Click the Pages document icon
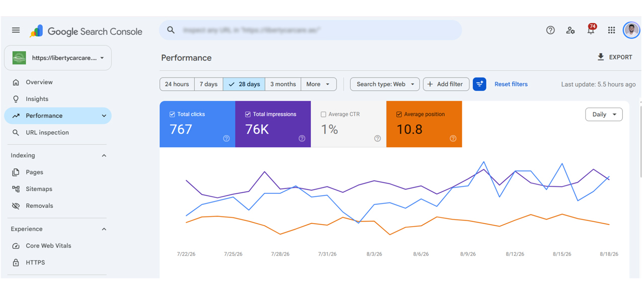Screen dimensions: 644x288 16,172
